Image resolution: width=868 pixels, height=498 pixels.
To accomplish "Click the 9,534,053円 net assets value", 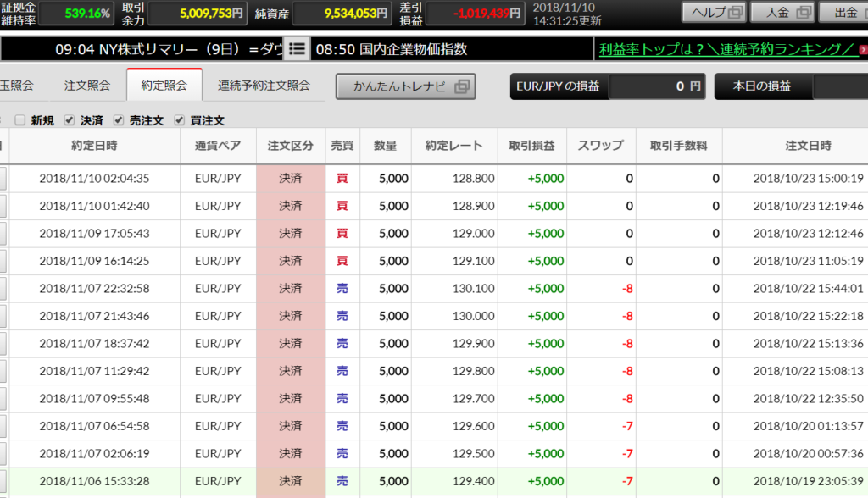I will pyautogui.click(x=356, y=14).
